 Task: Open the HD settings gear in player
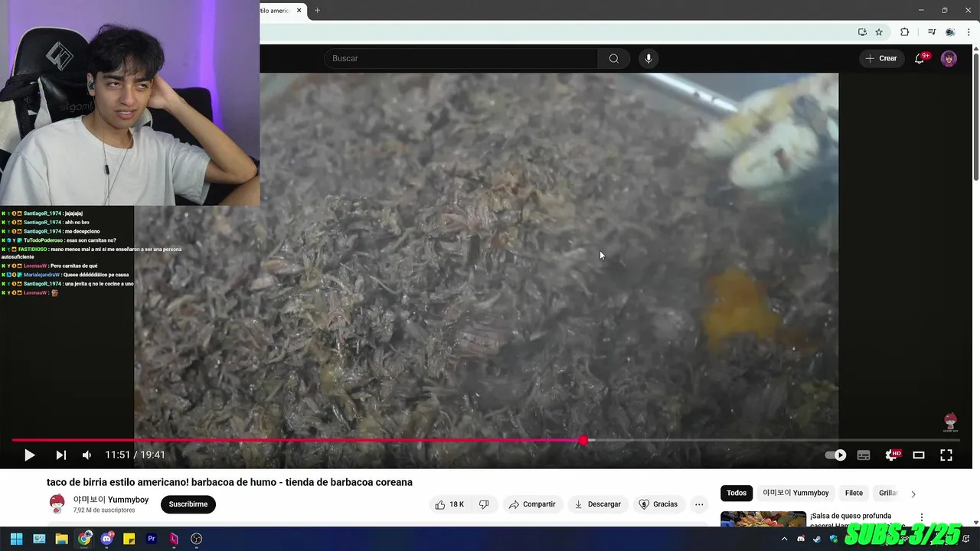(x=892, y=455)
